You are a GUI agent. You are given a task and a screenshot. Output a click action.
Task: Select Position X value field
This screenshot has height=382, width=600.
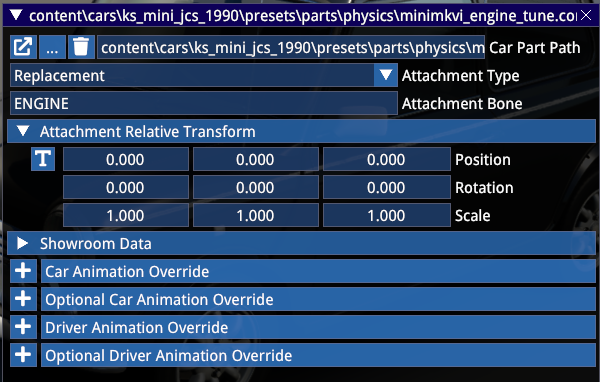click(126, 159)
